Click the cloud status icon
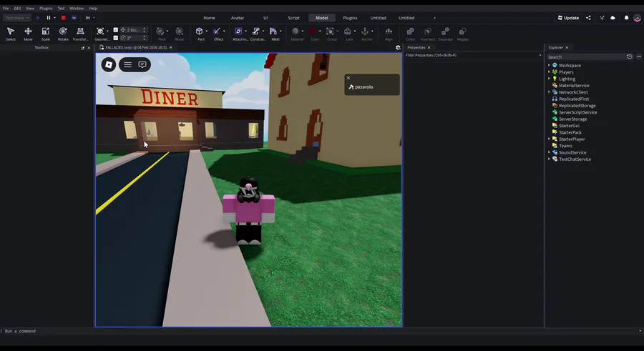Image resolution: width=644 pixels, height=351 pixels. coord(613,18)
